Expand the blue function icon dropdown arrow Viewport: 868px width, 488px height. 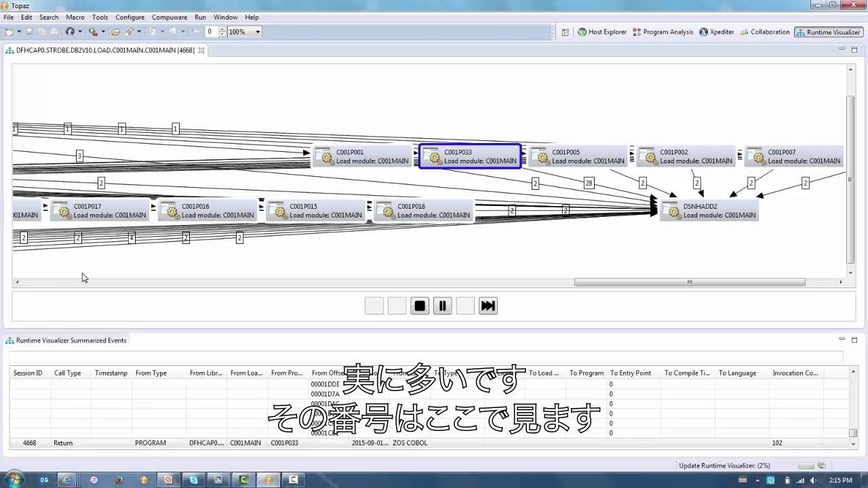pos(79,32)
